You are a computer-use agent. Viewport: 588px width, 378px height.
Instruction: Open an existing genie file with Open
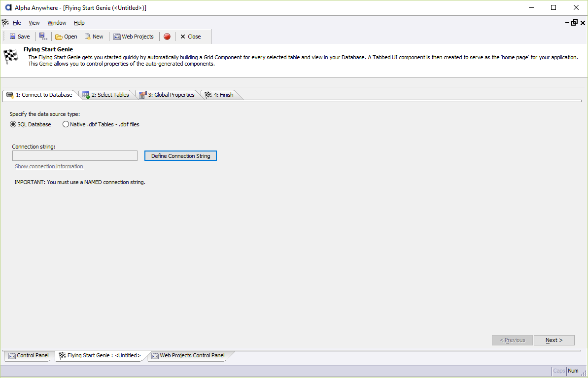[x=66, y=37]
